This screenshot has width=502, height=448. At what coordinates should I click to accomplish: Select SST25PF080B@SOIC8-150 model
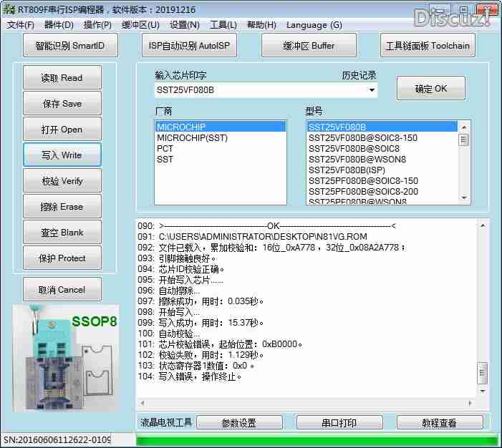coord(382,181)
